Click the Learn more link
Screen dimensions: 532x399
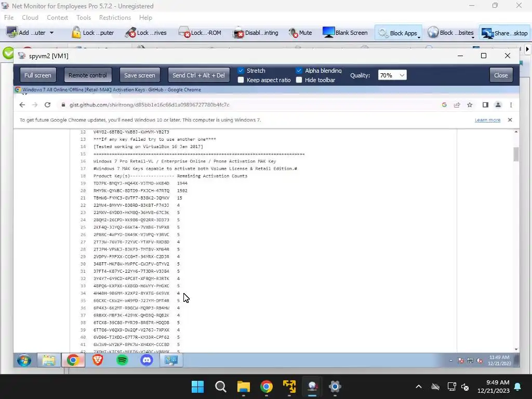pyautogui.click(x=487, y=120)
